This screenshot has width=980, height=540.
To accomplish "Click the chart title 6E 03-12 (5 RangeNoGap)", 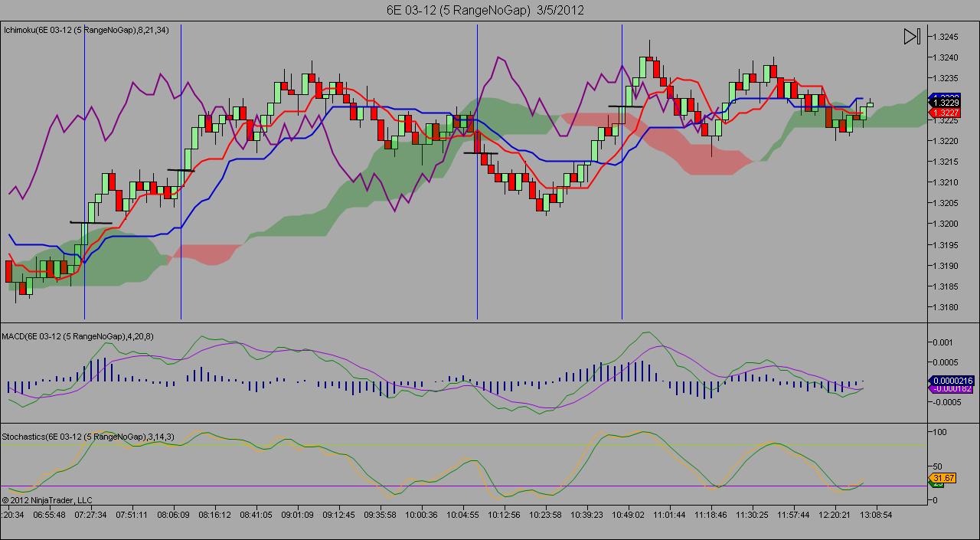I will (x=458, y=10).
